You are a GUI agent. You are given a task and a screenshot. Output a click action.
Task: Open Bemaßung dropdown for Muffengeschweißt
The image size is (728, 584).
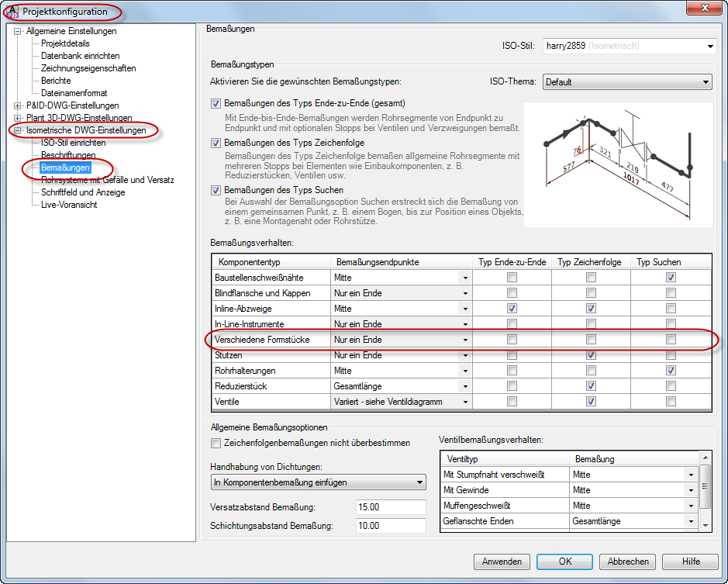coord(691,506)
